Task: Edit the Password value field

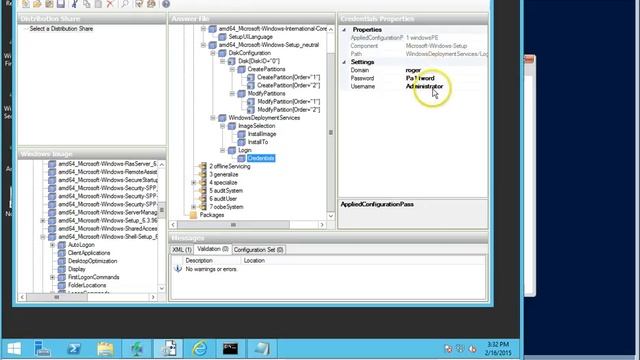Action: pyautogui.click(x=446, y=78)
